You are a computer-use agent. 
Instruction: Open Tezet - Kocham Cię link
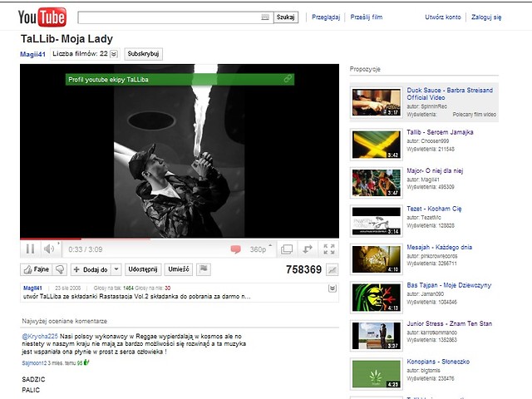(x=434, y=209)
